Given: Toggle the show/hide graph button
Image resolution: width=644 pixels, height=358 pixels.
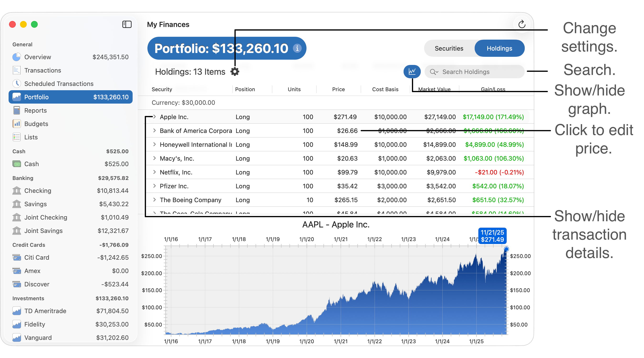Looking at the screenshot, I should [412, 72].
